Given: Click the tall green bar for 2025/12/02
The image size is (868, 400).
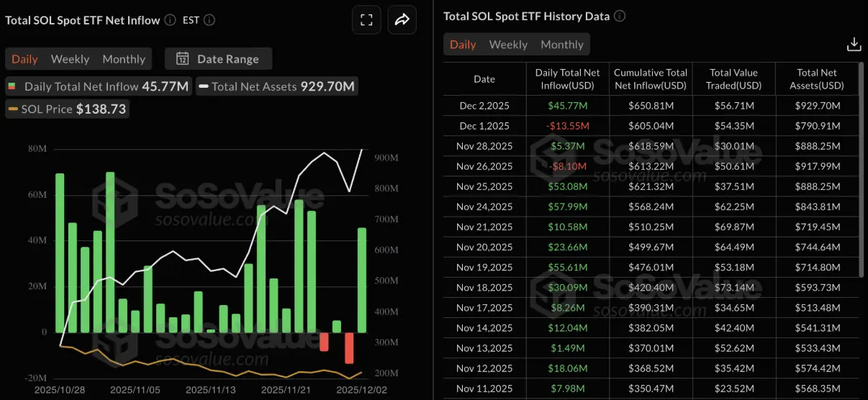Looking at the screenshot, I should click(x=361, y=280).
